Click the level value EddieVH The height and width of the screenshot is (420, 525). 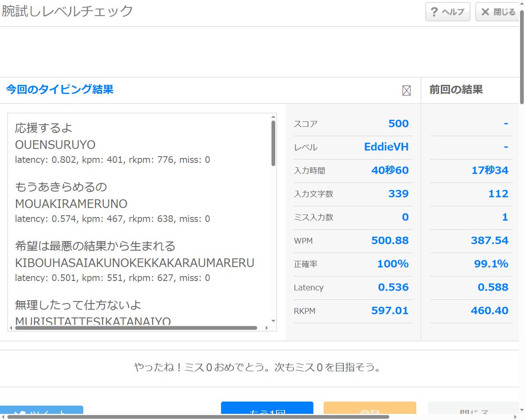[386, 147]
